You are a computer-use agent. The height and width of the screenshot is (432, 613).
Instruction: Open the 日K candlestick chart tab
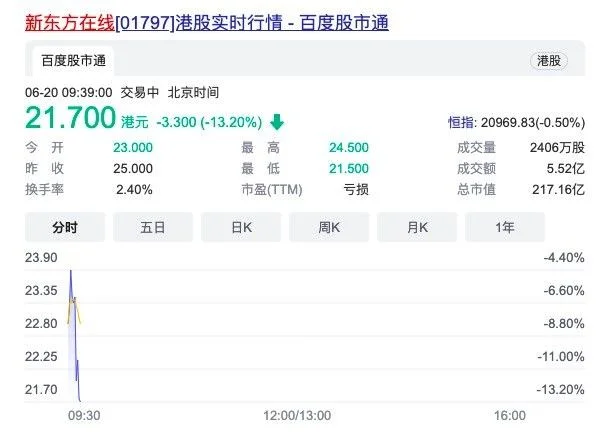coord(241,228)
